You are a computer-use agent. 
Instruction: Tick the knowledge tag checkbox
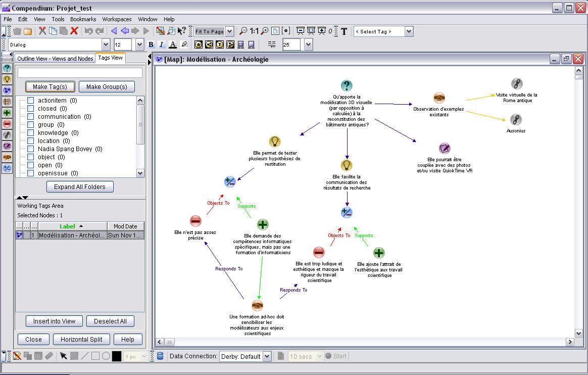tap(31, 133)
